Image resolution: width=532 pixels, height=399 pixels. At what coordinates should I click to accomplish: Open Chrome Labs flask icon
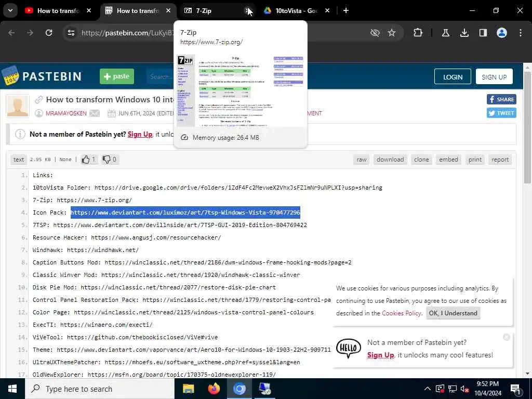[x=445, y=33]
